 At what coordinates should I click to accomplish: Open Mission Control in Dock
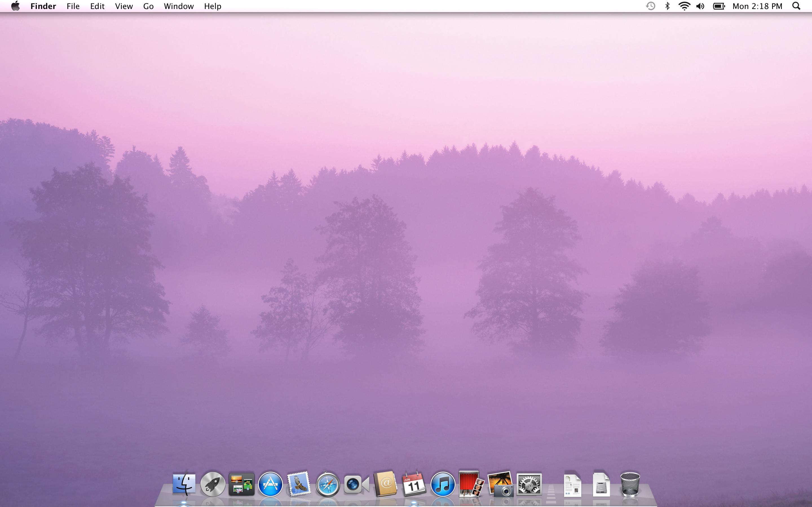(x=242, y=484)
